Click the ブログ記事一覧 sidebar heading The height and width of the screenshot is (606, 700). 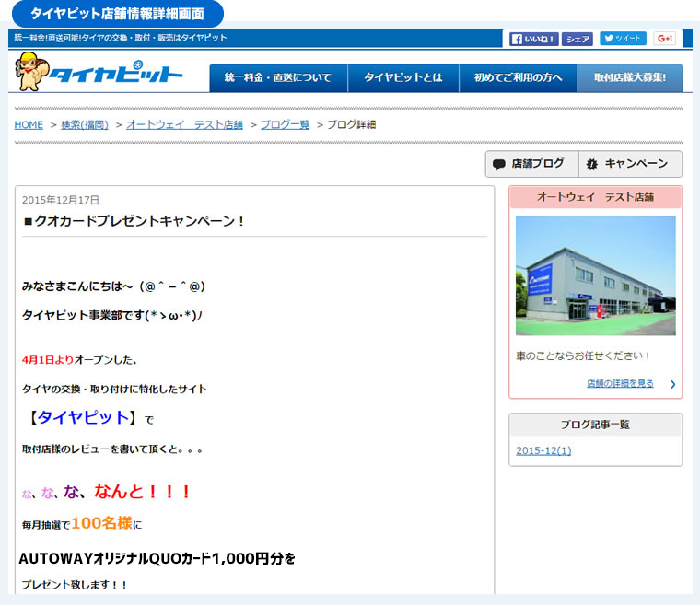pyautogui.click(x=596, y=425)
